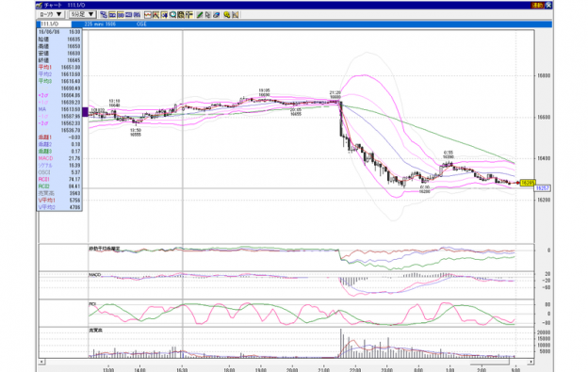
Task: Click the right arrow of horizontal scrollbar
Action: (531, 362)
